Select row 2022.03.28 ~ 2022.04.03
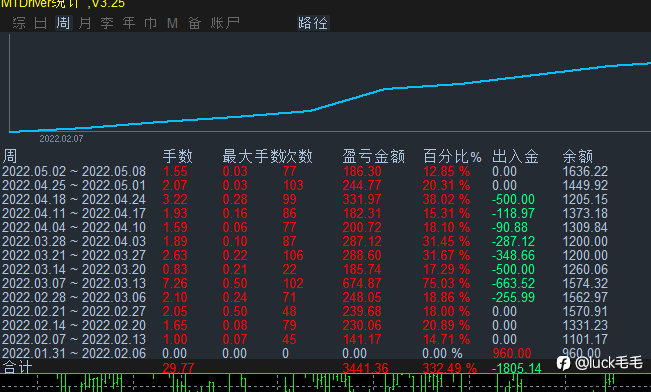 coord(305,241)
